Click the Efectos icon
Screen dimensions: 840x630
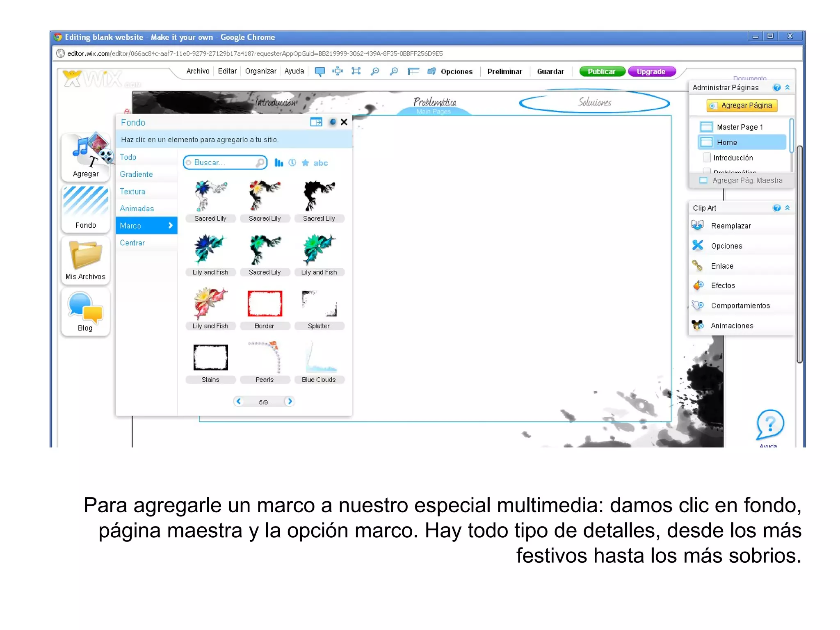click(x=698, y=285)
